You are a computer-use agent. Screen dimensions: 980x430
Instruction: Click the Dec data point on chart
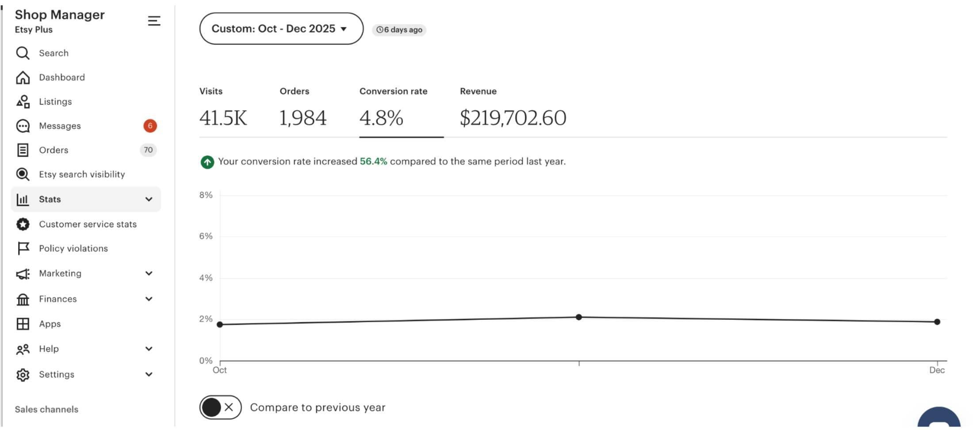[937, 322]
